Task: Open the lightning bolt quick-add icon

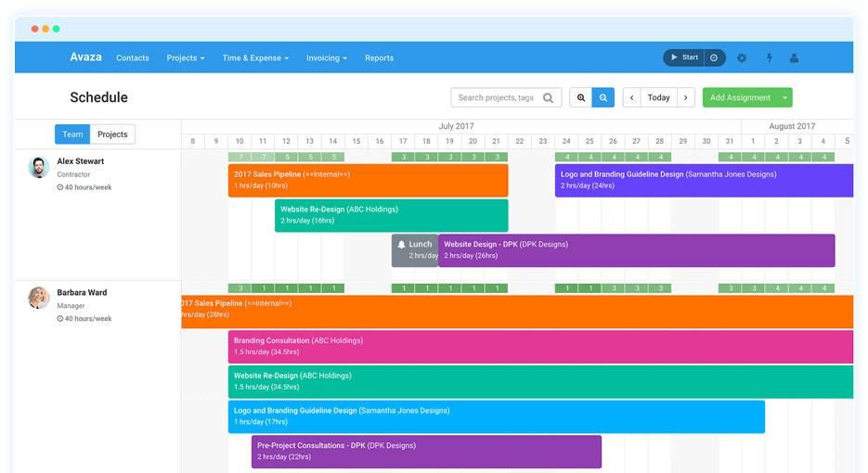Action: click(769, 58)
